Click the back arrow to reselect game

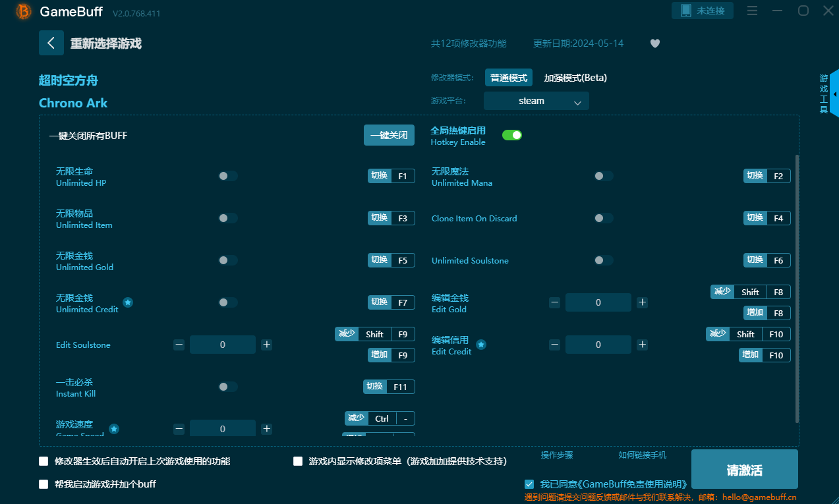pos(51,43)
